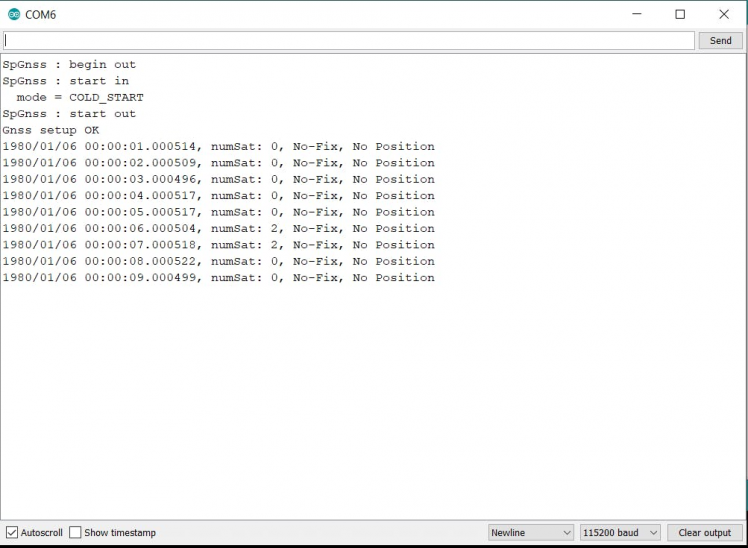Open the 115200 baud rate dropdown

(620, 532)
